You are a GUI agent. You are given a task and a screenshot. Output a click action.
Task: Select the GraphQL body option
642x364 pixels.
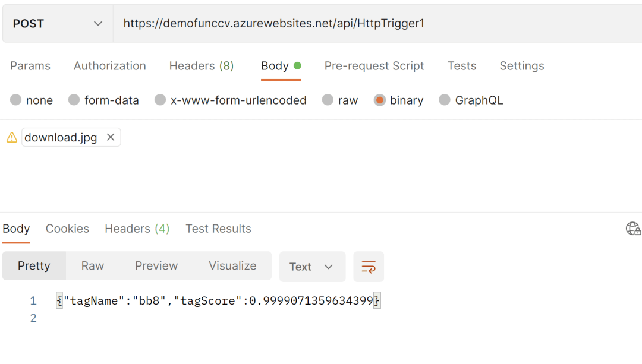pos(445,100)
